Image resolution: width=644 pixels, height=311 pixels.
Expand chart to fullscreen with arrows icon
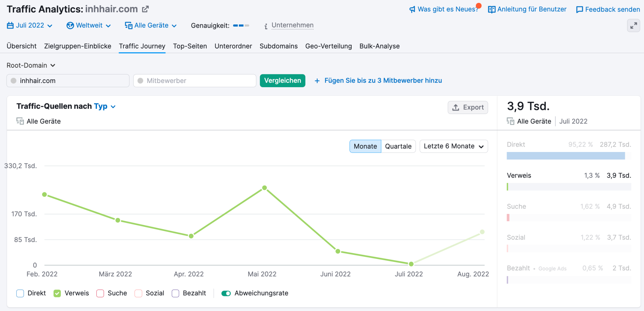633,26
